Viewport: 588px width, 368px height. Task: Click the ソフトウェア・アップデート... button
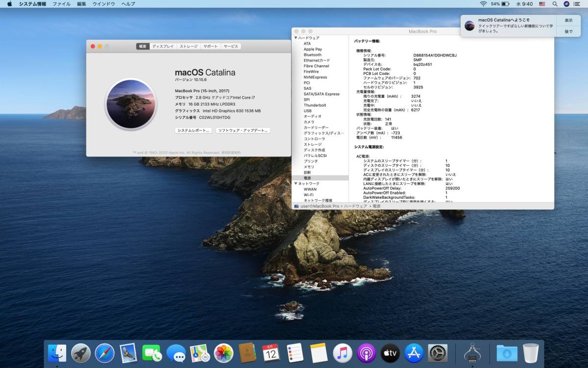tap(243, 131)
